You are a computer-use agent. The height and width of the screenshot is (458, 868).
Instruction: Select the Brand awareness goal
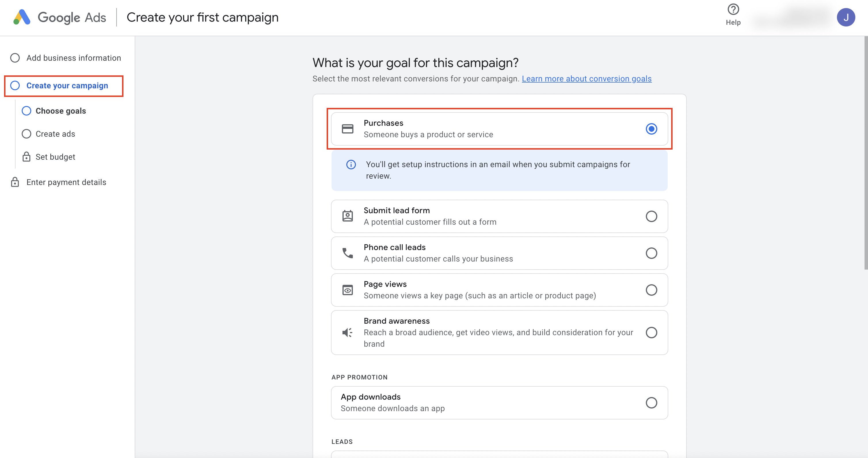pos(652,332)
